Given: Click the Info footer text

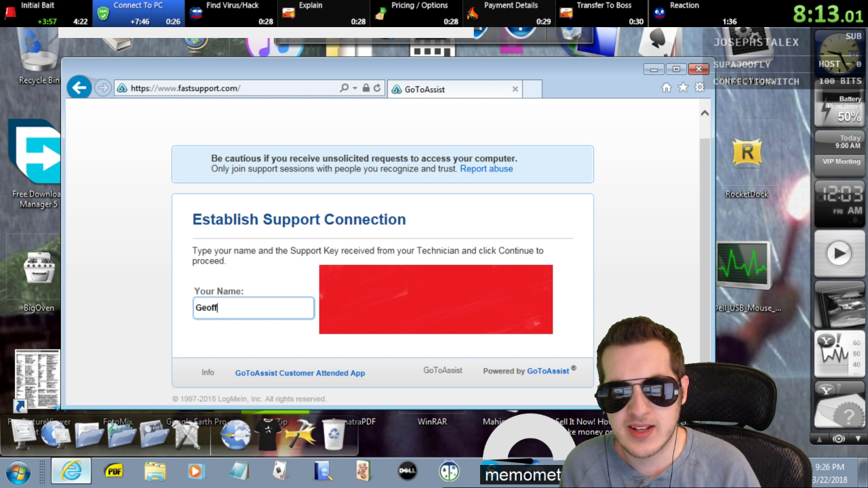Looking at the screenshot, I should click(208, 372).
